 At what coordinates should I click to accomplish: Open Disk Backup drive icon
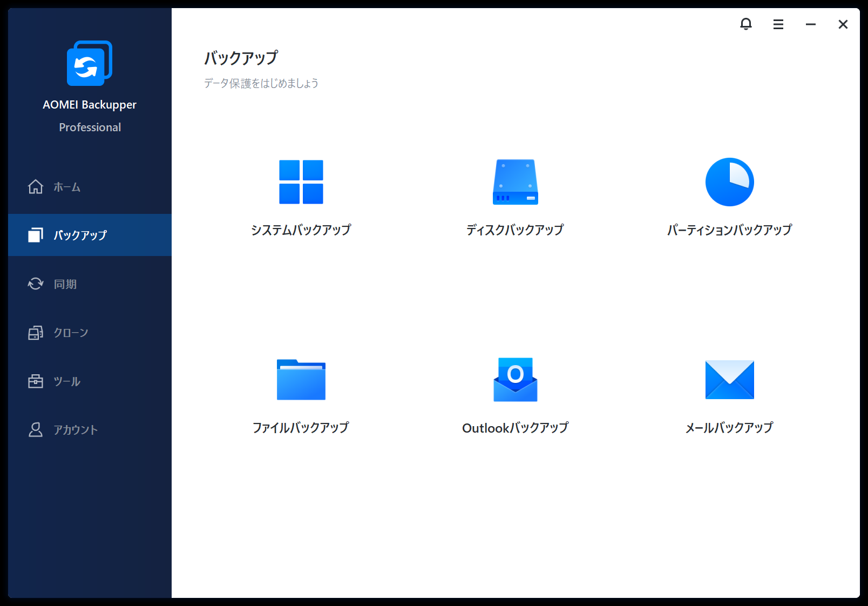point(515,182)
